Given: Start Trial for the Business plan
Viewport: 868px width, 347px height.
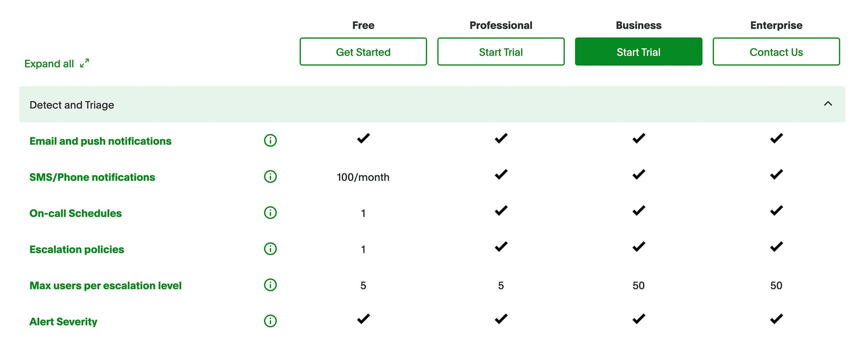Looking at the screenshot, I should (638, 52).
